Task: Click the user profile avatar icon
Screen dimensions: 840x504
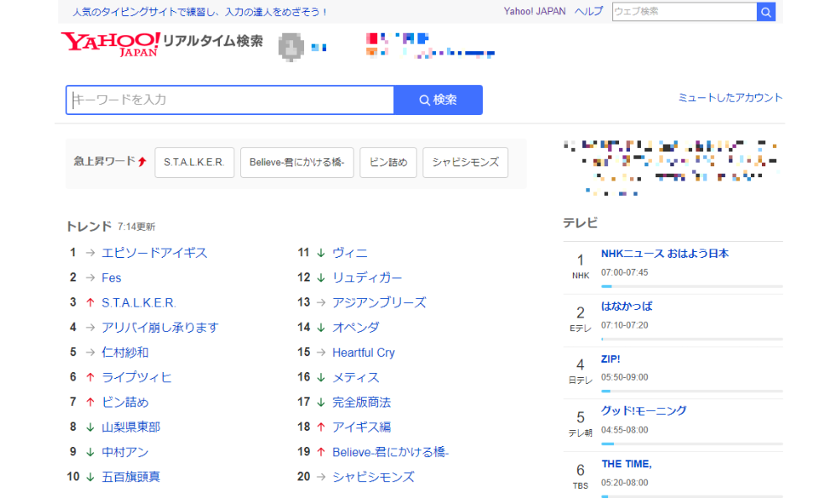Action: tap(291, 47)
